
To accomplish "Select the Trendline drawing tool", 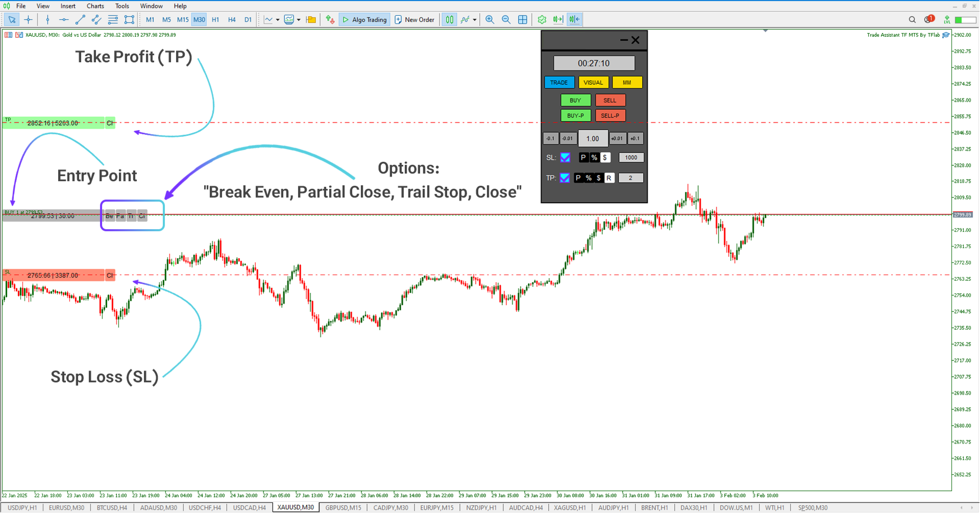I will click(x=80, y=19).
